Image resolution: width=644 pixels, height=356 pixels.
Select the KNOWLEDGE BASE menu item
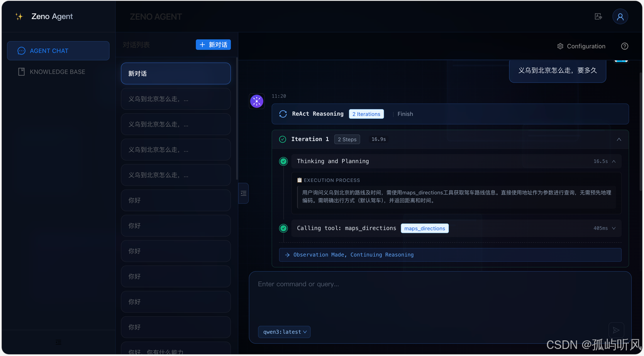pos(58,72)
